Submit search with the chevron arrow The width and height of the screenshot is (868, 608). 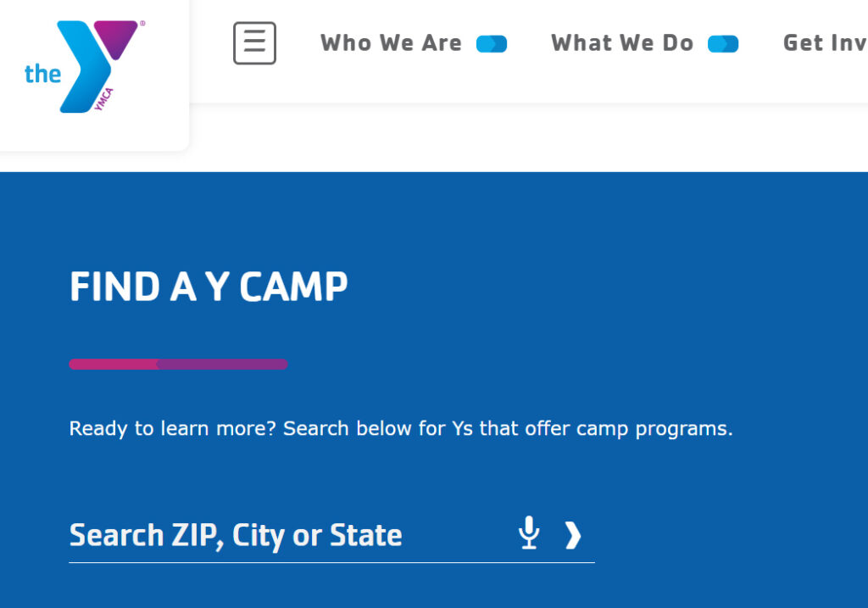coord(574,535)
